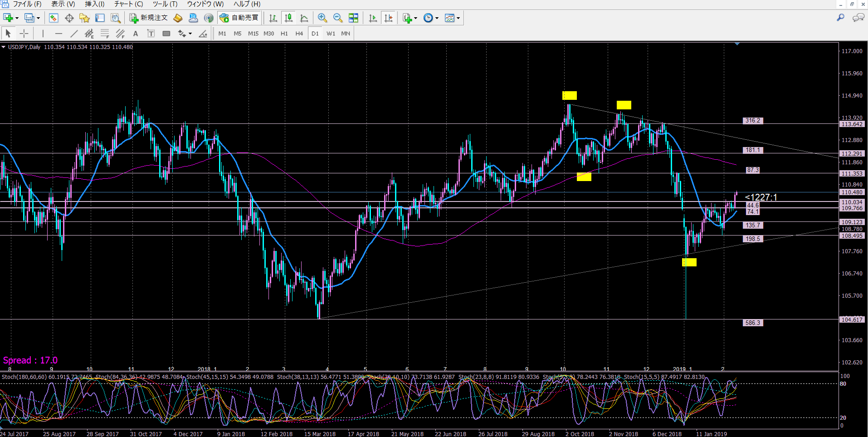Screen dimensions: 868x437
Task: Expand the templates dropdown arrow
Action: point(458,18)
